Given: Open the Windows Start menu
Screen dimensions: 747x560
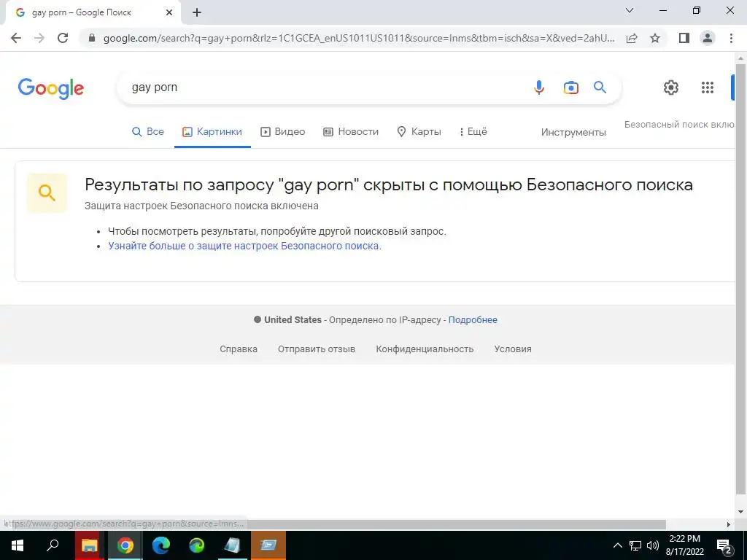Looking at the screenshot, I should click(x=18, y=545).
